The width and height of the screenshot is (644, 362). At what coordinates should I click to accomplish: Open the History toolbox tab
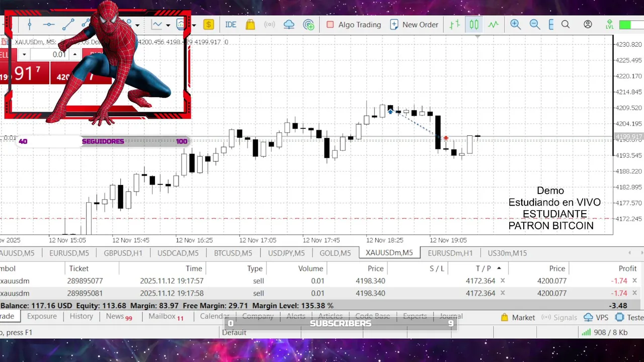pyautogui.click(x=82, y=316)
